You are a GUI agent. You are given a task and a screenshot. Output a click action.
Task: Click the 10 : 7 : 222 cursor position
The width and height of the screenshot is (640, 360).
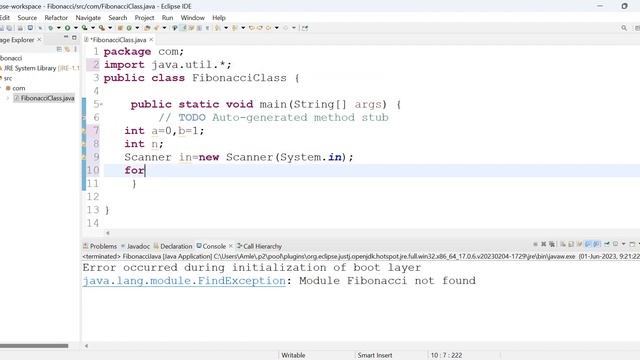coord(446,355)
